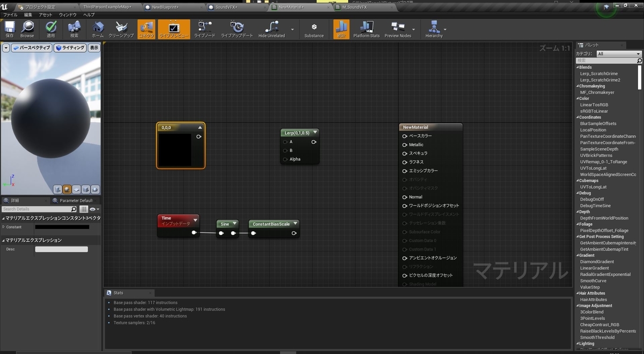Expand the Constant property arrow
This screenshot has height=354, width=644.
(4, 227)
